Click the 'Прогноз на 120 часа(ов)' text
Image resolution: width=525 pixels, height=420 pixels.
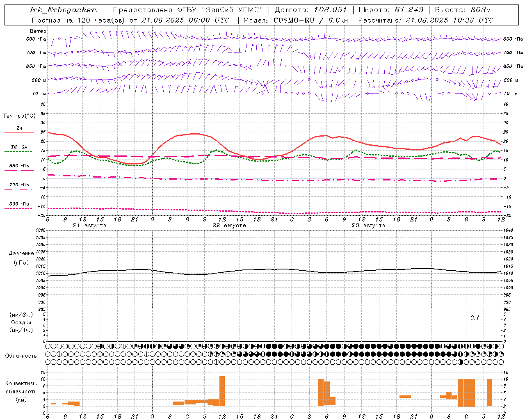tap(78, 20)
